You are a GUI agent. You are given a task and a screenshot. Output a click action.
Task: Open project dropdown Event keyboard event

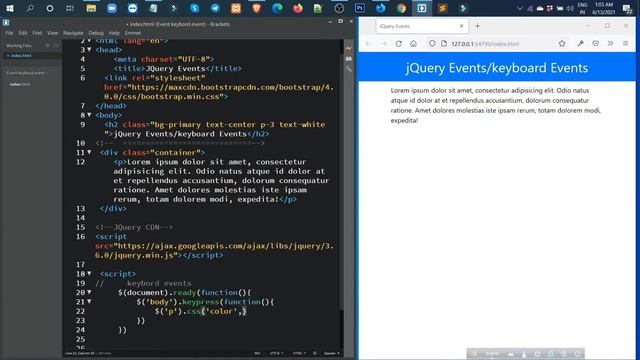tap(27, 73)
